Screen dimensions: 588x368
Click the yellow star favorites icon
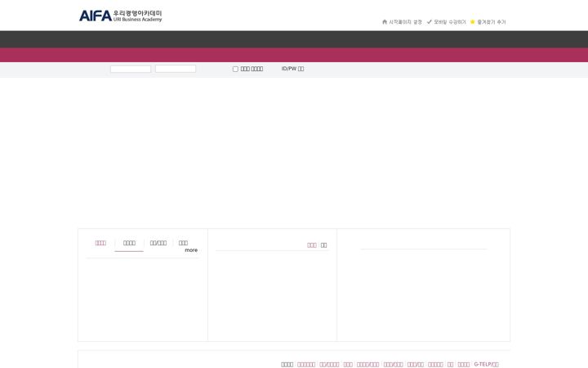(x=473, y=22)
